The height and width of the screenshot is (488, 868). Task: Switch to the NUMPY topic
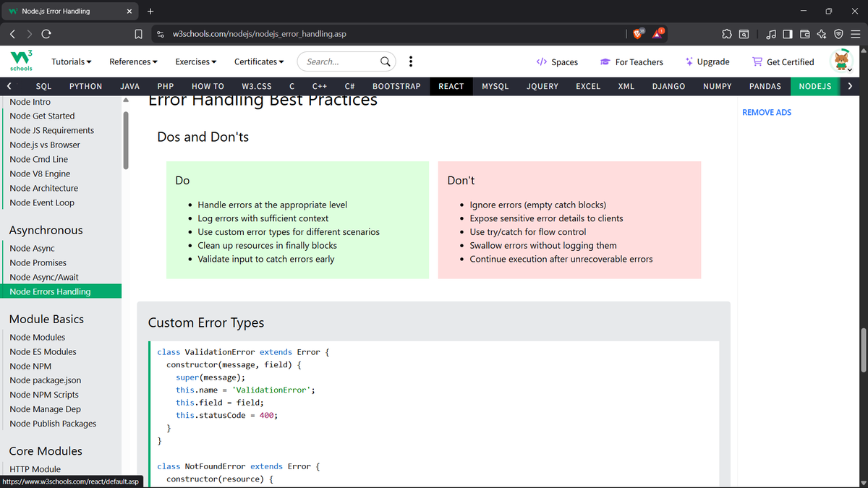click(x=717, y=86)
